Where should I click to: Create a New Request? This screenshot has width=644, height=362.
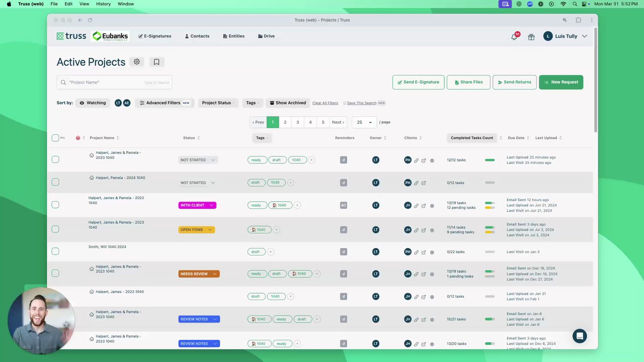pos(561,82)
